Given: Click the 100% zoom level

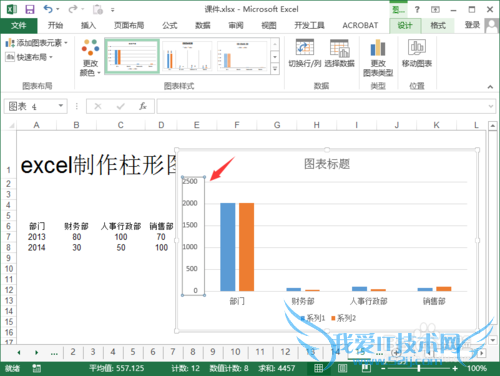Looking at the screenshot, I should click(x=477, y=368).
